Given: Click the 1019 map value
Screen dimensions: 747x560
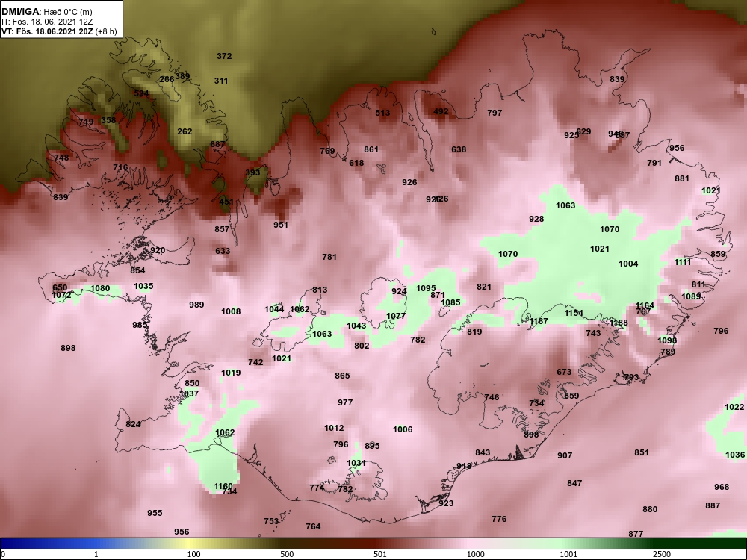Looking at the screenshot, I should [x=231, y=373].
